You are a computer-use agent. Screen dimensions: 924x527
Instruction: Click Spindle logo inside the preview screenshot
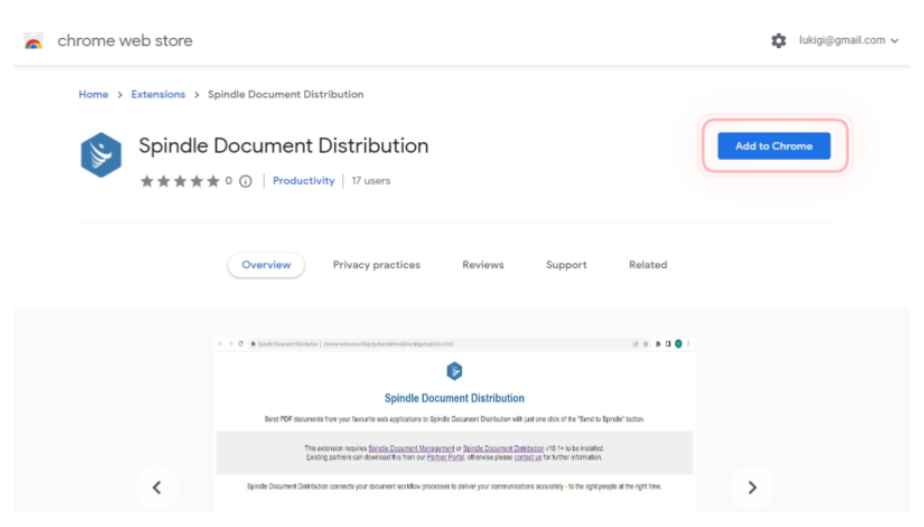point(454,372)
